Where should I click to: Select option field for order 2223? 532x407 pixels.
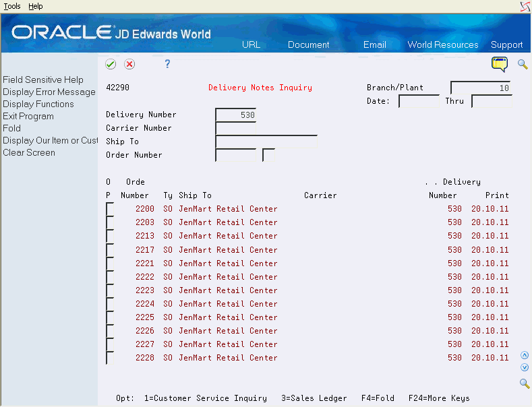click(x=110, y=290)
